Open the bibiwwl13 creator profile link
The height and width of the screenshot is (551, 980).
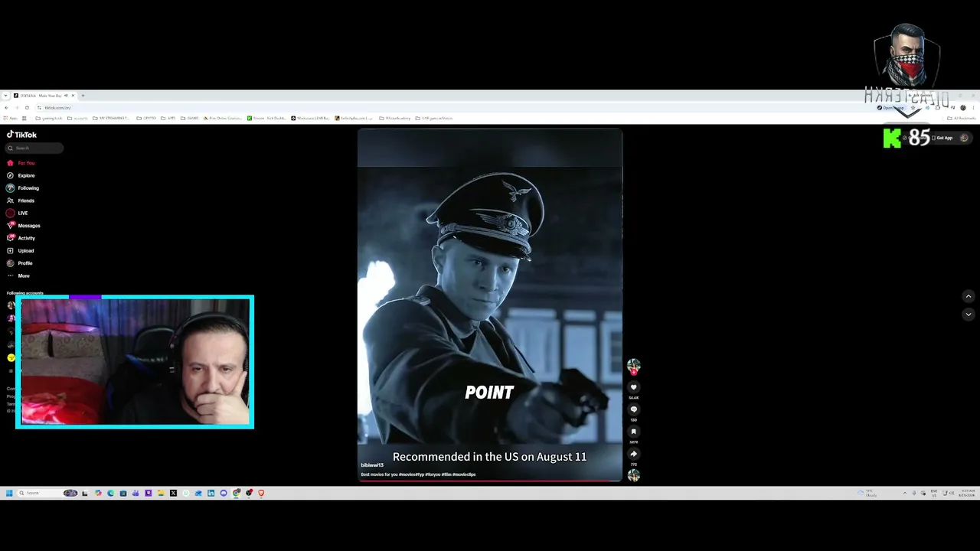372,465
